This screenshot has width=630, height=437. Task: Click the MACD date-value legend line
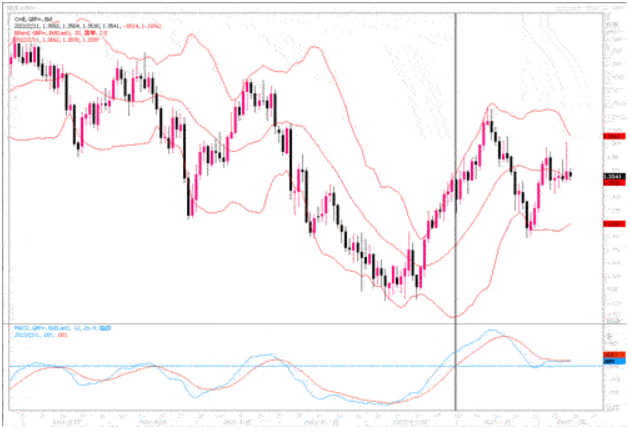[x=40, y=334]
